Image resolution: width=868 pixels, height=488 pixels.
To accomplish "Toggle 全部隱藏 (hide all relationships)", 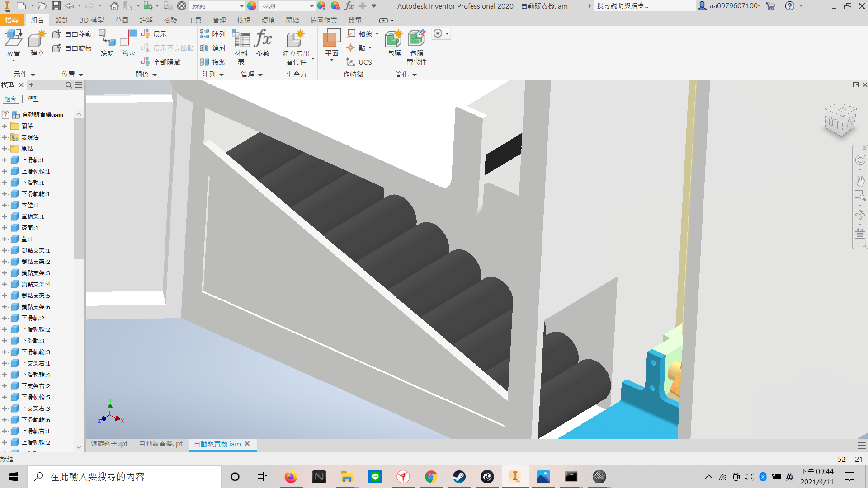I will [161, 62].
